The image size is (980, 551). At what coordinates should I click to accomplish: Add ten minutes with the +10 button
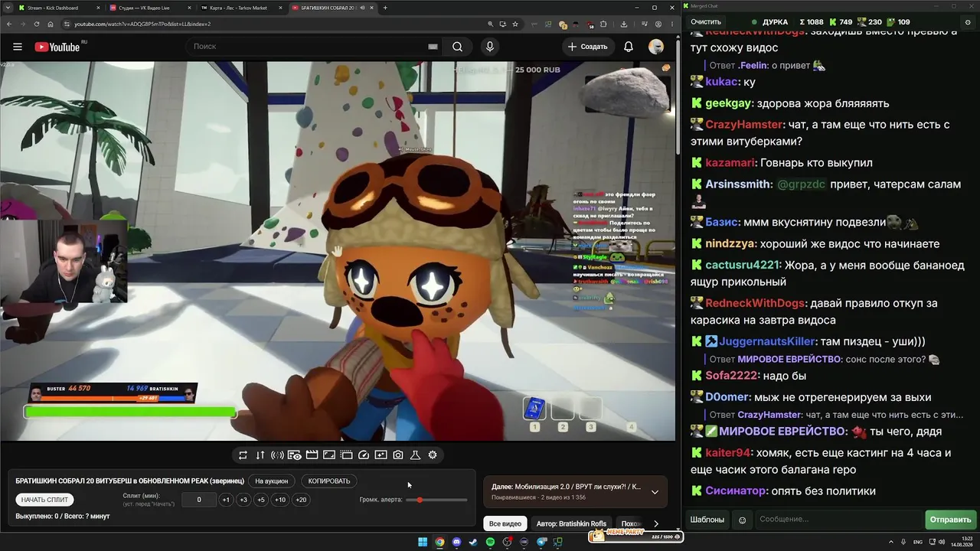tap(280, 500)
